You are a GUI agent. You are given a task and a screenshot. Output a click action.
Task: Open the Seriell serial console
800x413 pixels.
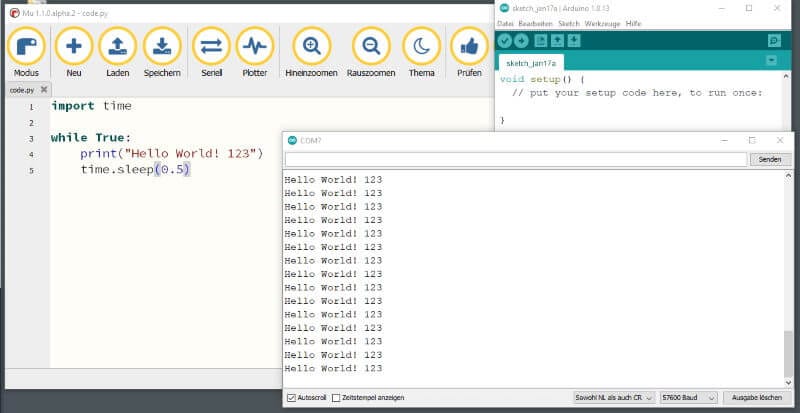[x=211, y=46]
